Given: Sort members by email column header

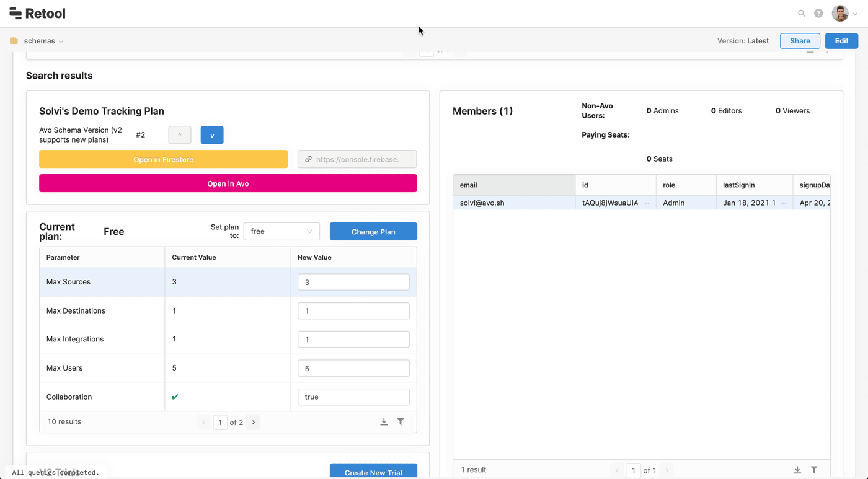Looking at the screenshot, I should [513, 185].
